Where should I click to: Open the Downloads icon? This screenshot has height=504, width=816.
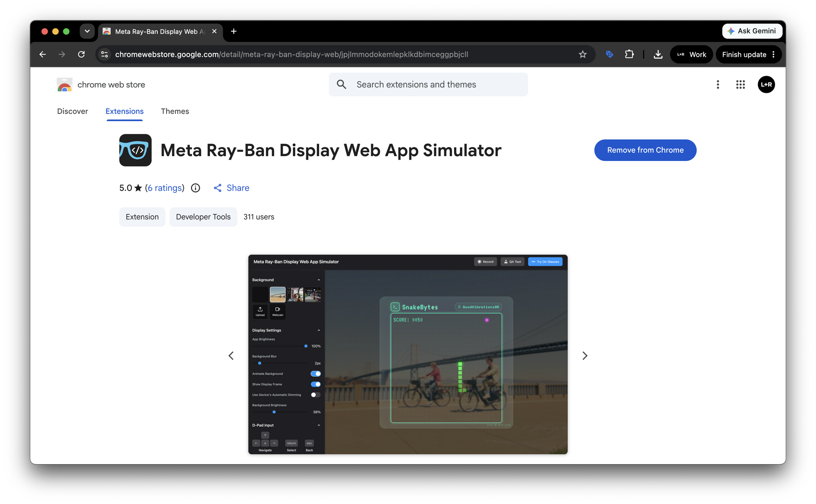click(x=658, y=54)
